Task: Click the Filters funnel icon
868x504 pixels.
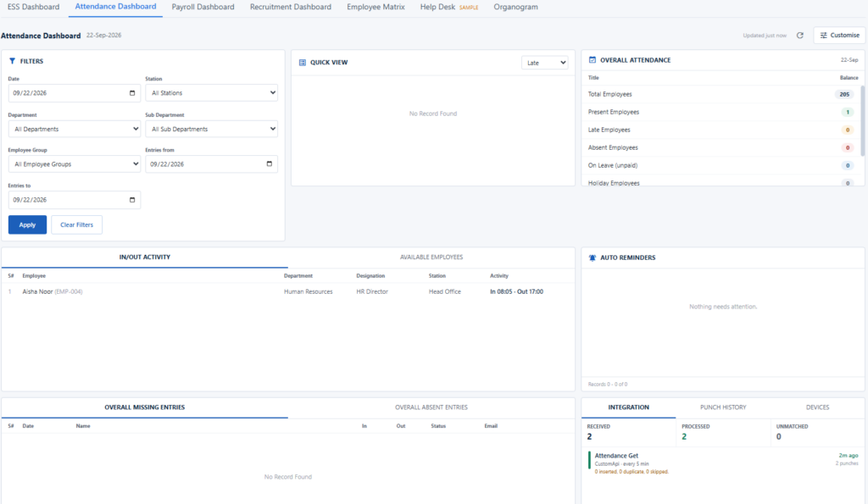Action: click(12, 61)
